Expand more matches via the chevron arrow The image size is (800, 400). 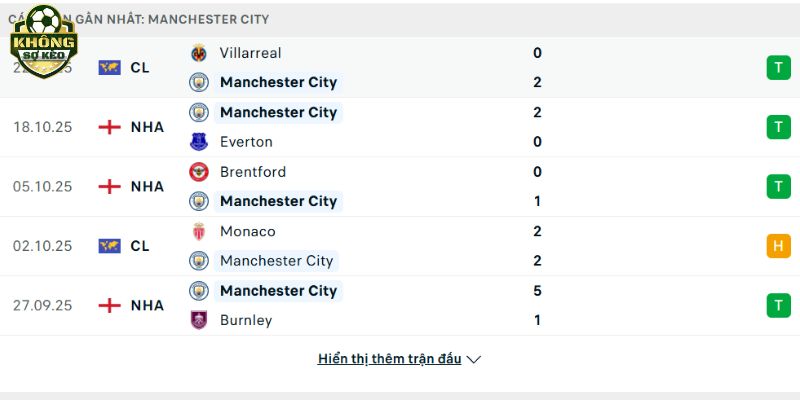(474, 359)
